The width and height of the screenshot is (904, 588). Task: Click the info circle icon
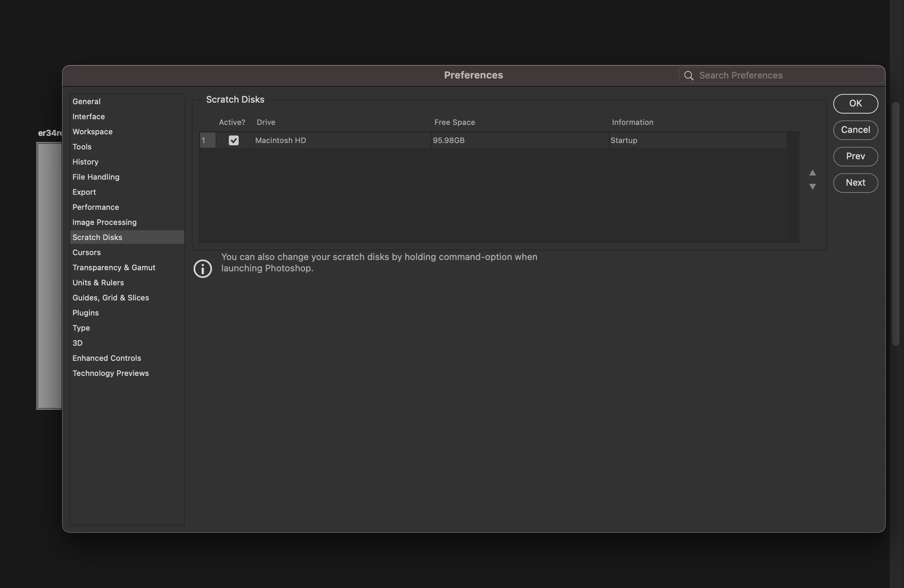coord(202,269)
